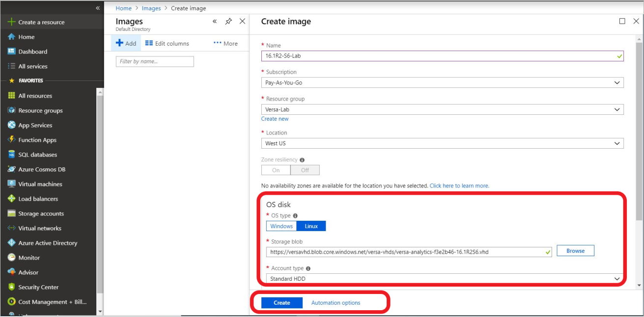This screenshot has height=317, width=644.
Task: Click the Create a resource plus icon
Action: coord(11,22)
